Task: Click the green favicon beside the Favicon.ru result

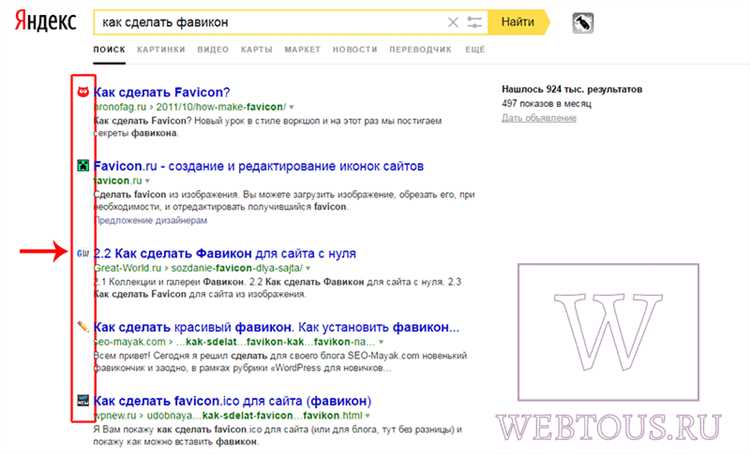Action: (83, 165)
